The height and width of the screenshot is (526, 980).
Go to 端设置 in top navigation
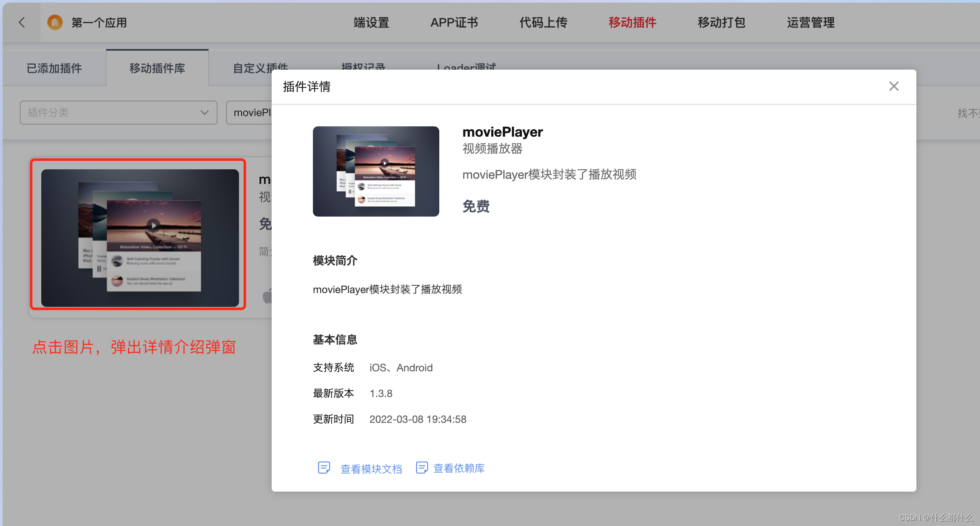371,22
